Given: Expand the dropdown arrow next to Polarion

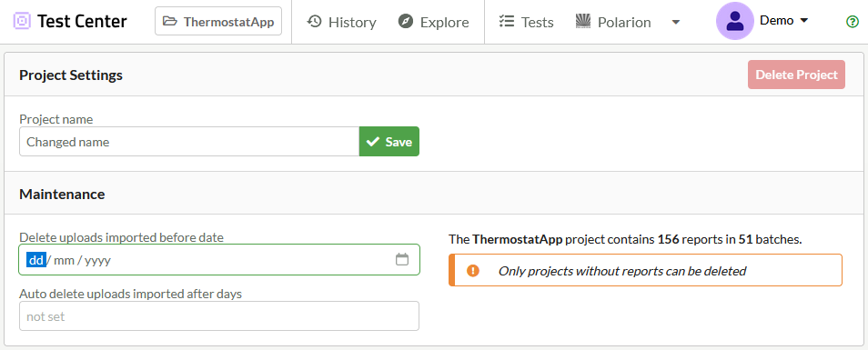Looking at the screenshot, I should pos(675,22).
